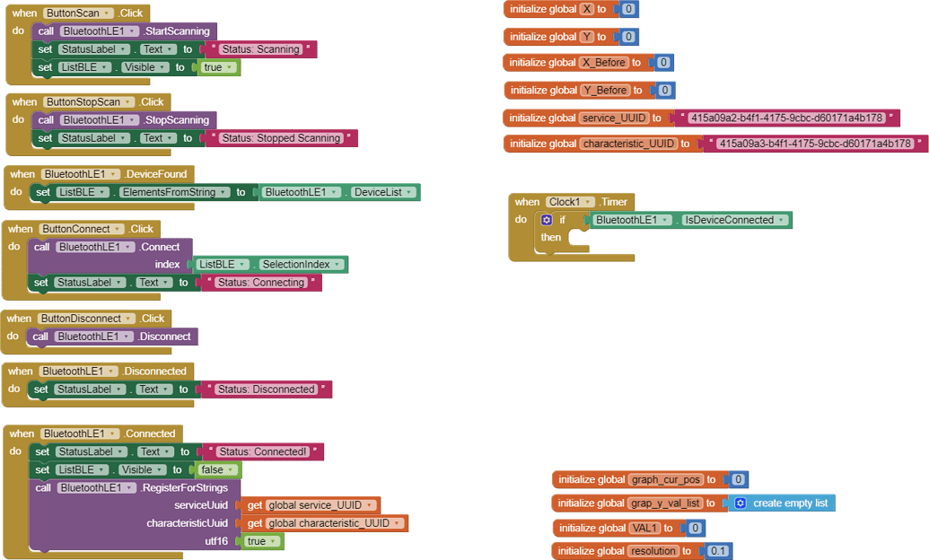Click the gear icon on create empty list

click(x=740, y=503)
